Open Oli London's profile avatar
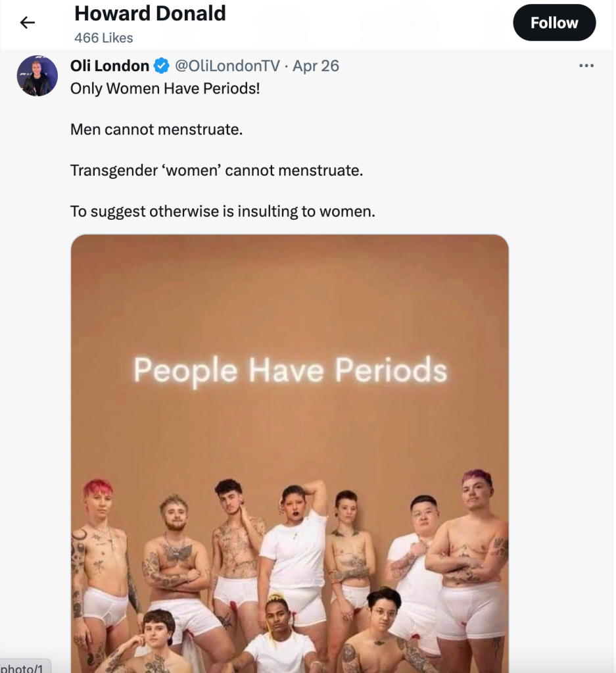This screenshot has width=616, height=673. click(x=37, y=76)
